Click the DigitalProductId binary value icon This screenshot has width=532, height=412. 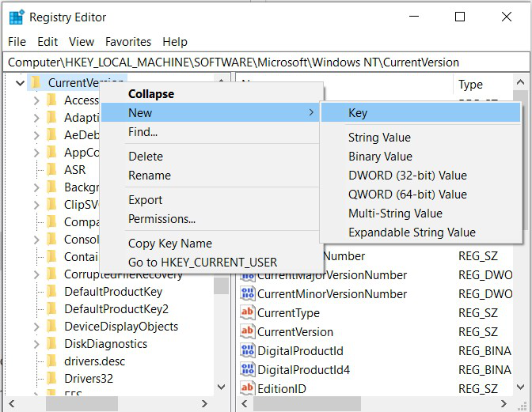tap(247, 350)
